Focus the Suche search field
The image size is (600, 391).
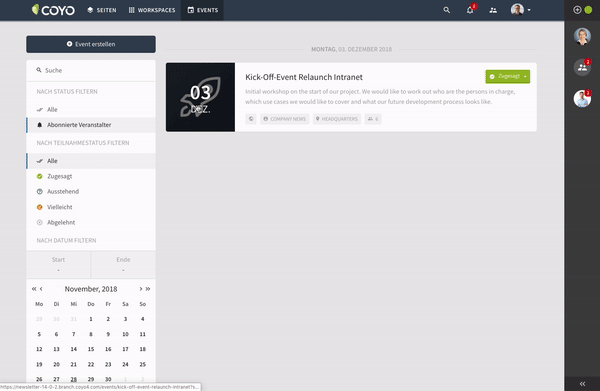[91, 70]
